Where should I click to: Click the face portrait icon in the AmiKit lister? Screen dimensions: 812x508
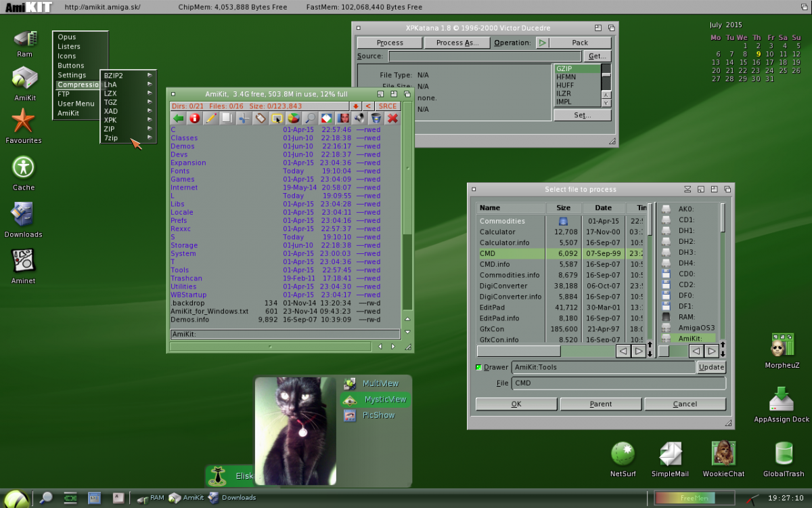pos(342,119)
